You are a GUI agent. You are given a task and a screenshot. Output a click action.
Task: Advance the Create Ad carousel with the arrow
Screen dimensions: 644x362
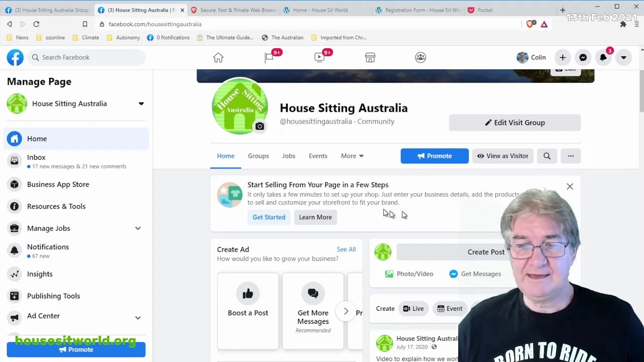coord(346,311)
